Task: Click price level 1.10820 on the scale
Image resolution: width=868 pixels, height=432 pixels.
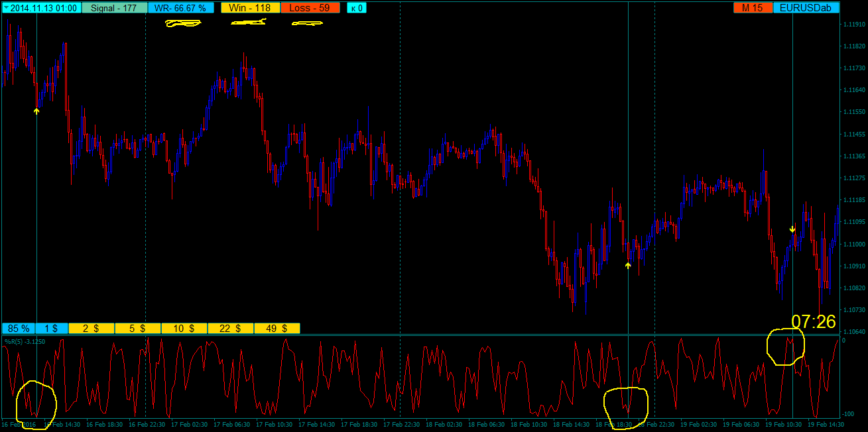Action: (853, 288)
